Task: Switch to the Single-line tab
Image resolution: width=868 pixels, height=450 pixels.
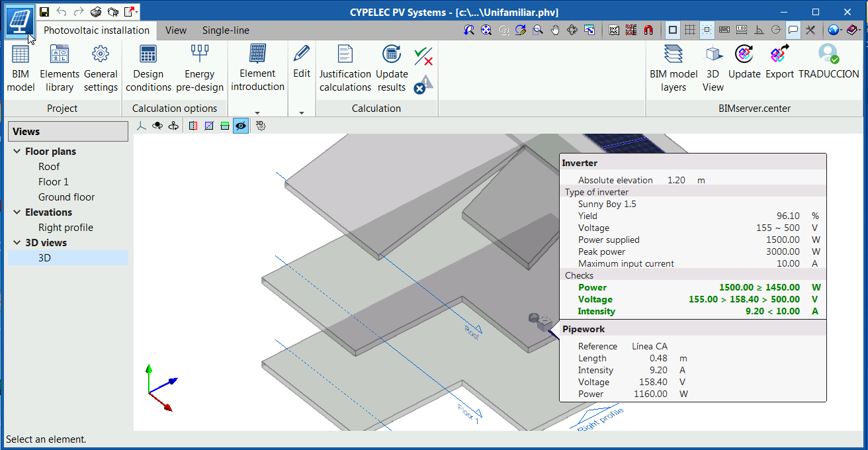Action: (226, 30)
